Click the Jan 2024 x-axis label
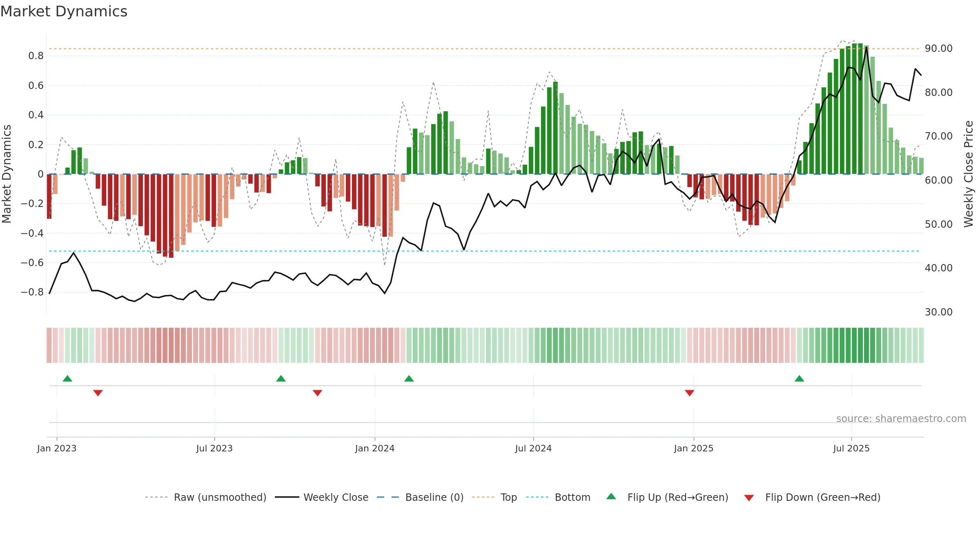Image resolution: width=980 pixels, height=551 pixels. point(375,448)
